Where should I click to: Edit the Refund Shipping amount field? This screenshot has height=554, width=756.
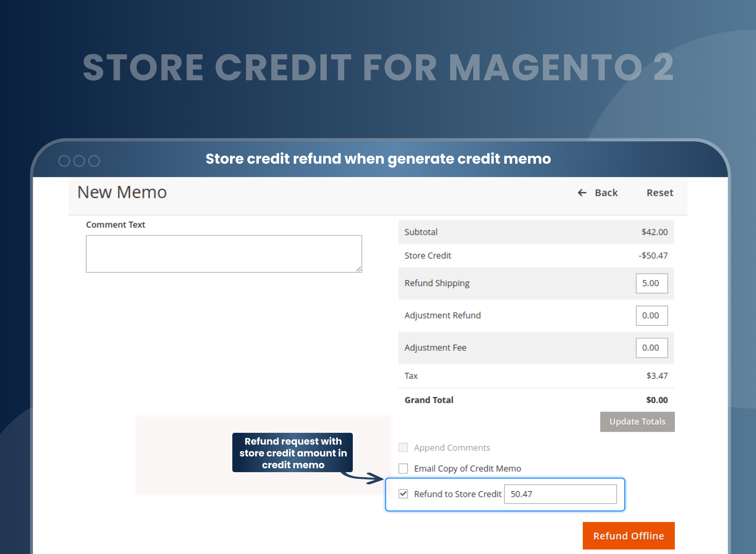[x=652, y=283]
